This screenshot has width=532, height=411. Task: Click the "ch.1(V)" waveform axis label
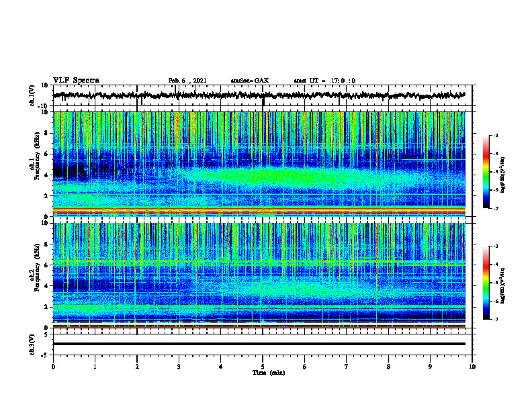[32, 95]
